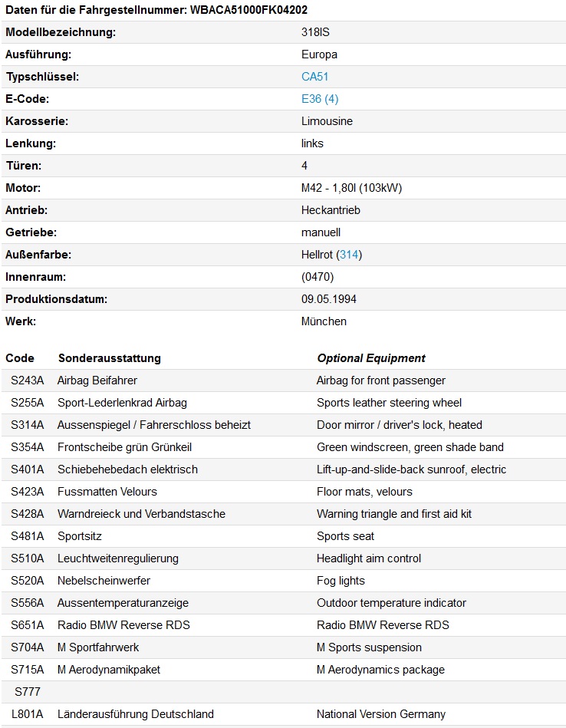The height and width of the screenshot is (728, 566).
Task: Click the Optional Equipment column header
Action: (x=370, y=358)
